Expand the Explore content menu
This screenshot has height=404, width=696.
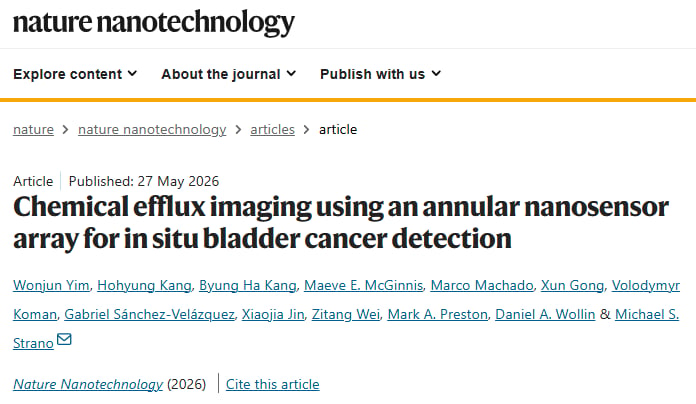pyautogui.click(x=75, y=74)
